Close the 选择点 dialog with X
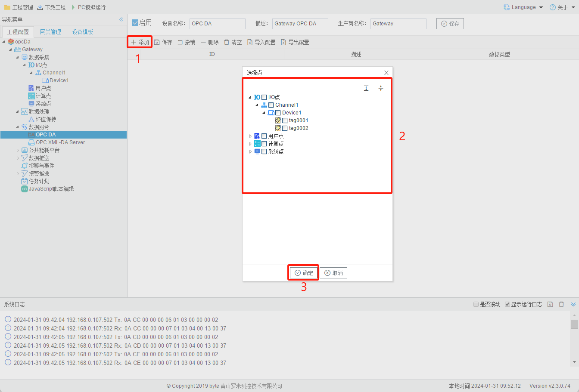 pyautogui.click(x=386, y=73)
